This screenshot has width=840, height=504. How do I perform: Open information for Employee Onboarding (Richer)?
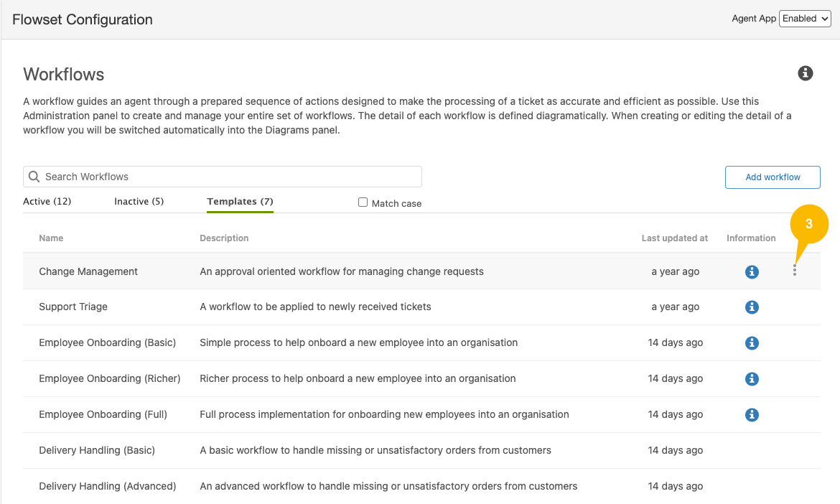tap(752, 378)
